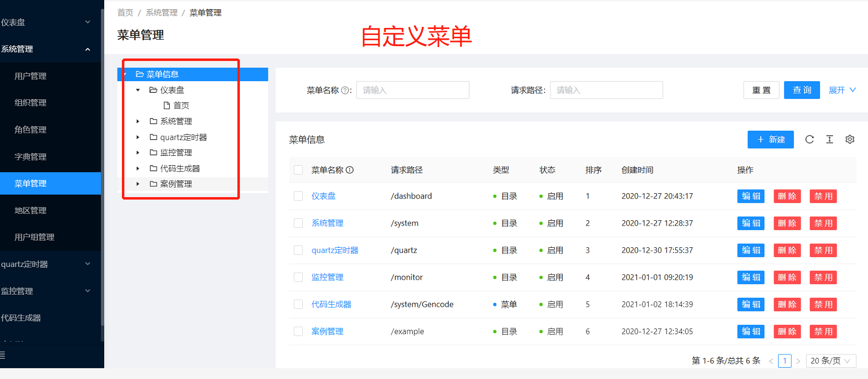Screen dimensions: 868x379
Task: Click the 首页 file icon in tree
Action: [167, 106]
